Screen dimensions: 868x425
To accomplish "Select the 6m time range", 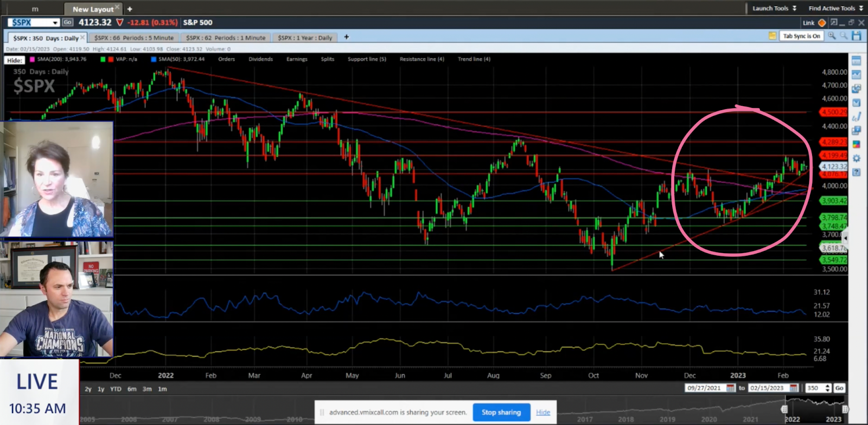I will coord(132,389).
